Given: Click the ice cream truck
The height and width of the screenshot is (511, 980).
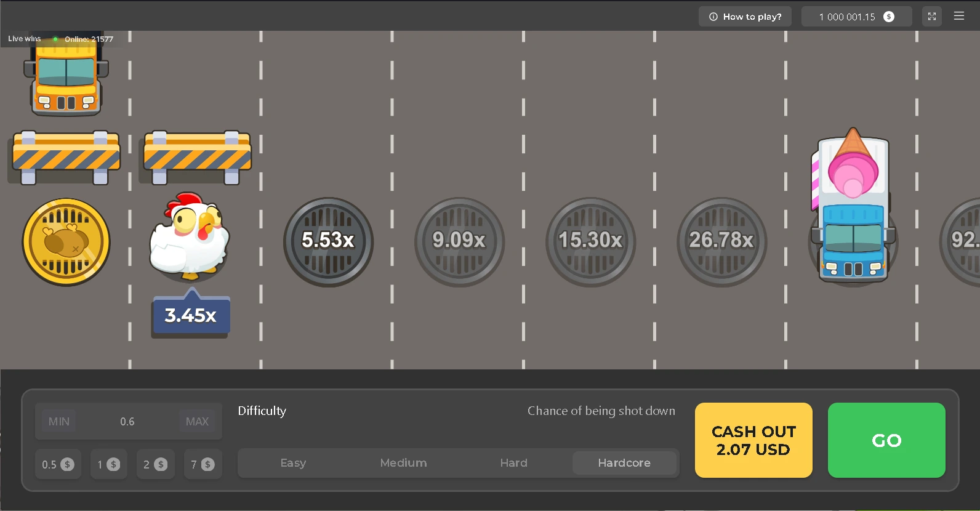Looking at the screenshot, I should tap(853, 206).
